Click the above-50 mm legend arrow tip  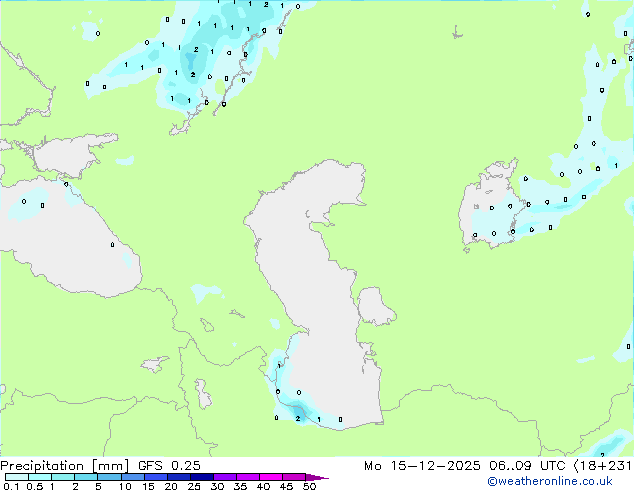coord(317,477)
